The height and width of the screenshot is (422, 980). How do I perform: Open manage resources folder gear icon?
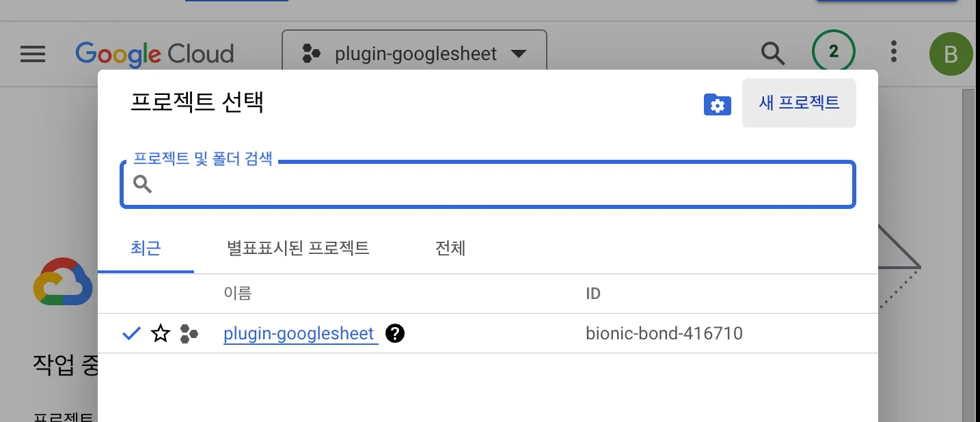tap(717, 104)
